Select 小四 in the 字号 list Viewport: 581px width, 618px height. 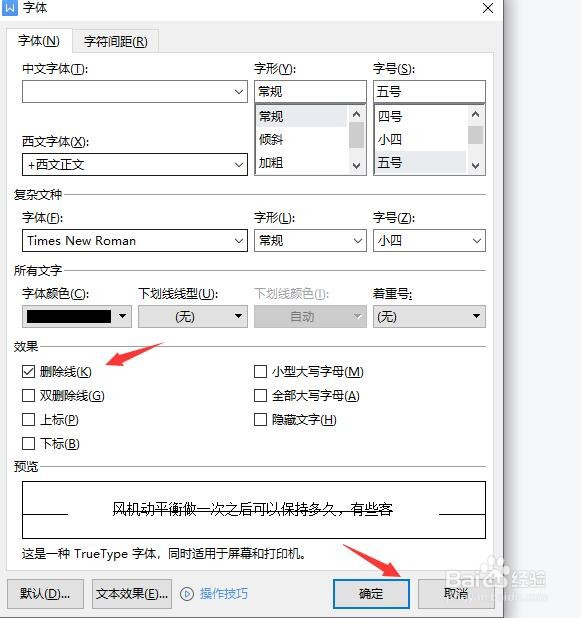click(420, 139)
